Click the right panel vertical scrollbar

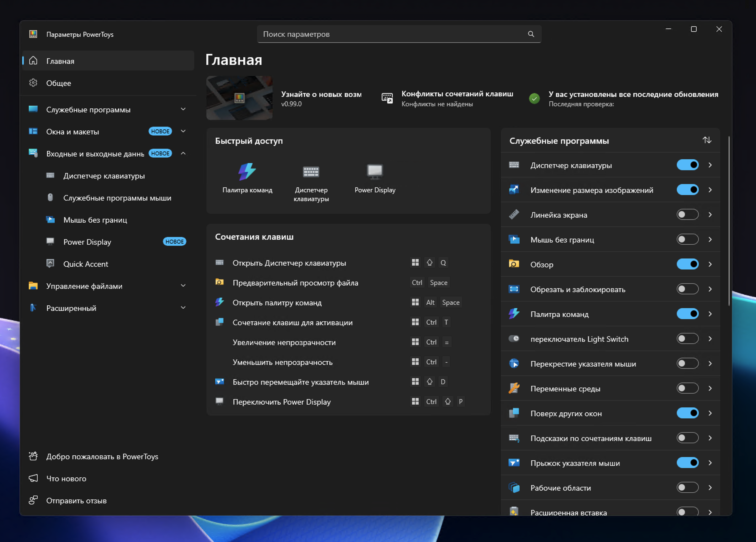(x=729, y=220)
